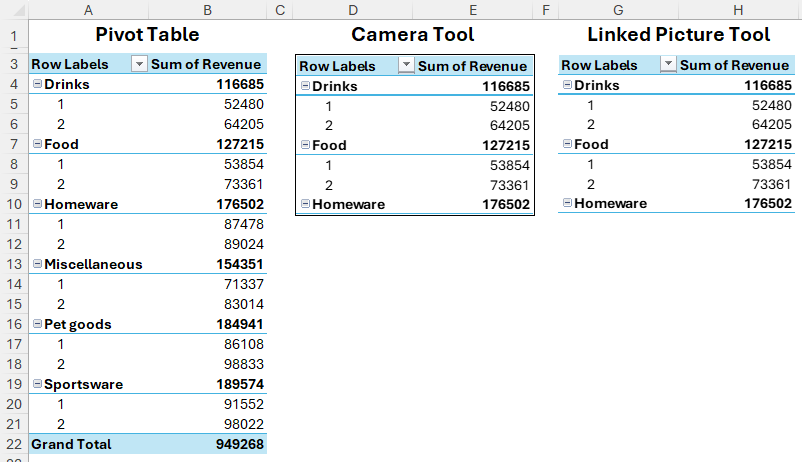Screen dimensions: 802x462
Task: Select cell value 86108
Action: pyautogui.click(x=244, y=344)
